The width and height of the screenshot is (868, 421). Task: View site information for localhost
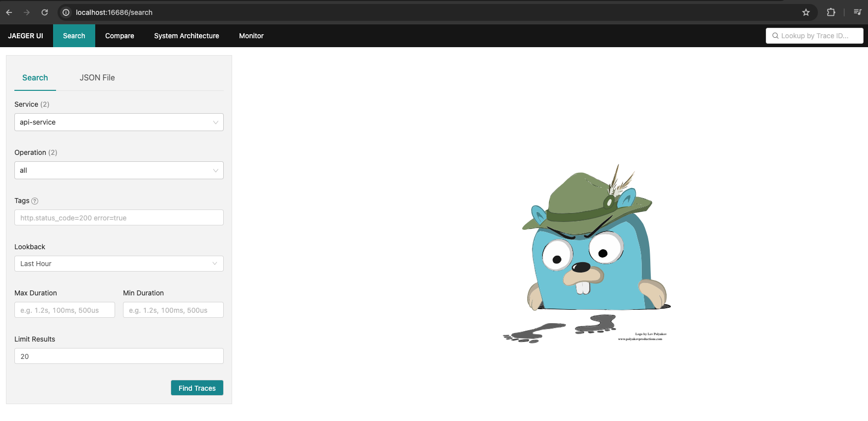tap(66, 12)
